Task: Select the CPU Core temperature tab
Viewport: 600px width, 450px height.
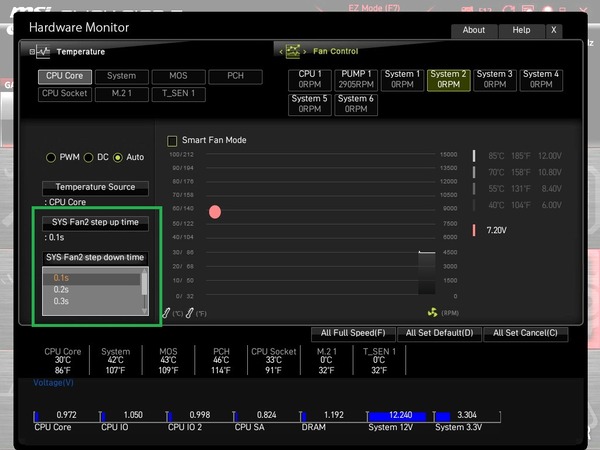Action: click(x=65, y=76)
